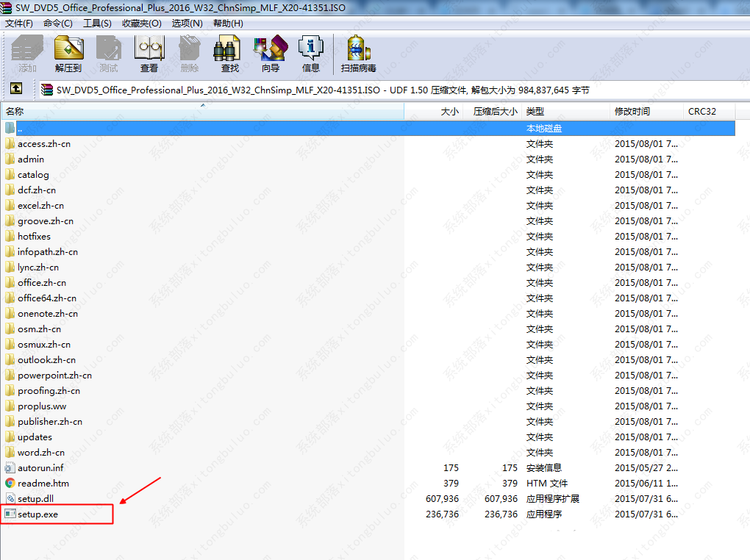Select the office64.zh-cn folder name
Screen dimensions: 750x560
pyautogui.click(x=47, y=298)
